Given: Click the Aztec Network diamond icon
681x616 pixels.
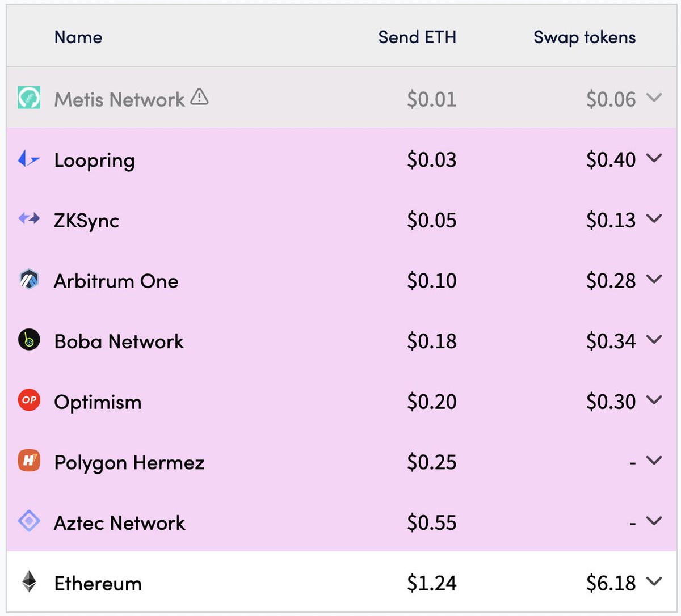Looking at the screenshot, I should pyautogui.click(x=29, y=521).
